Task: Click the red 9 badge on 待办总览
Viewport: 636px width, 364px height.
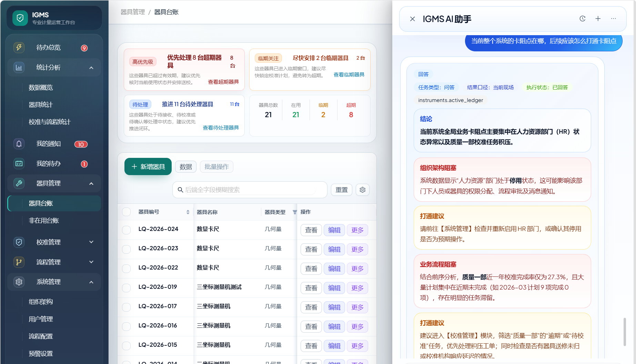Action: pos(84,48)
